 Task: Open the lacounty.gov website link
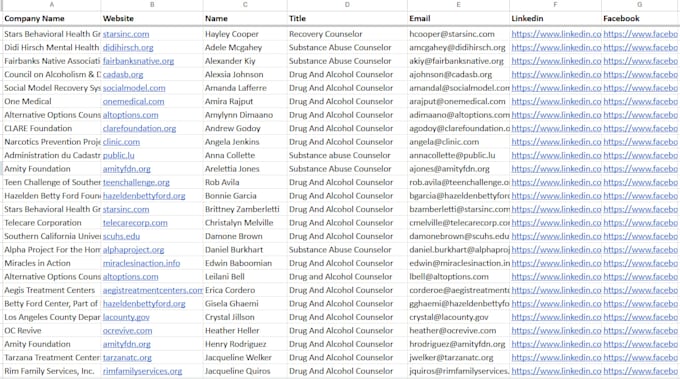tap(126, 317)
